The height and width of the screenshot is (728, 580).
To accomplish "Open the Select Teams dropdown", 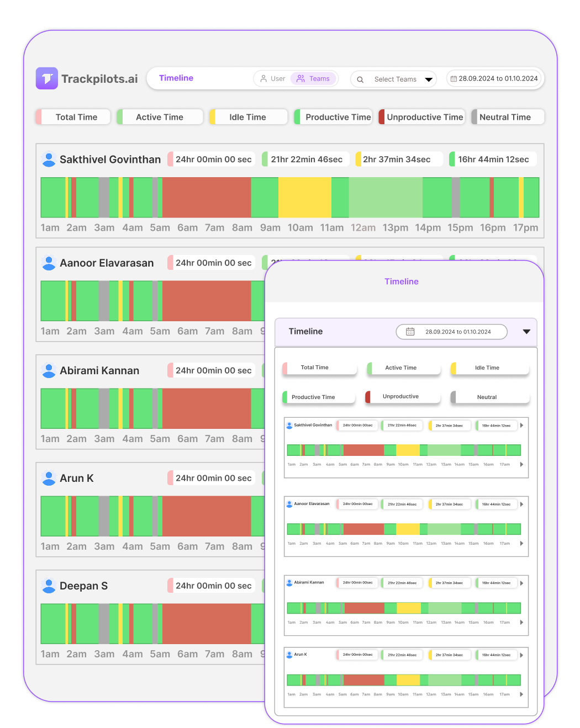I will point(394,79).
